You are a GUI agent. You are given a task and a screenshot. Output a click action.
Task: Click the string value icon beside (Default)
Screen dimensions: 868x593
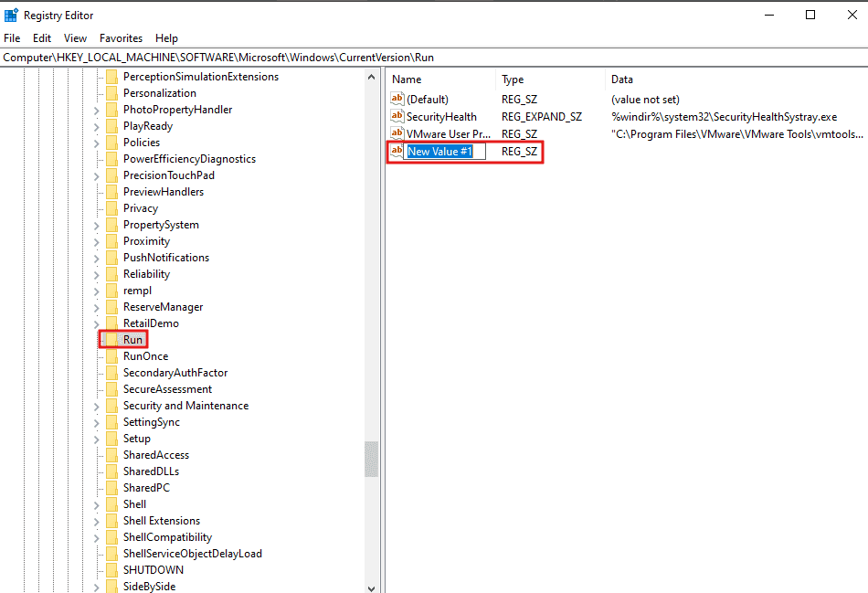pos(397,99)
